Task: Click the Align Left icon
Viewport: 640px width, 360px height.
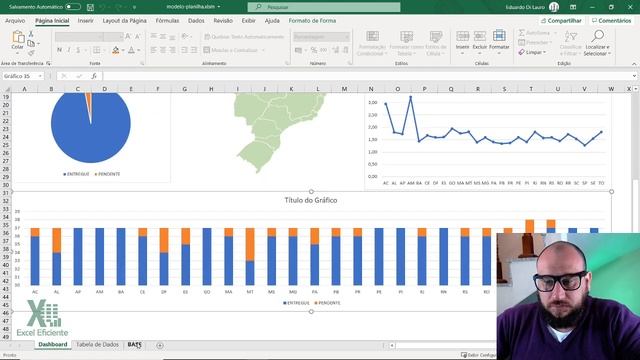Action: pyautogui.click(x=153, y=50)
